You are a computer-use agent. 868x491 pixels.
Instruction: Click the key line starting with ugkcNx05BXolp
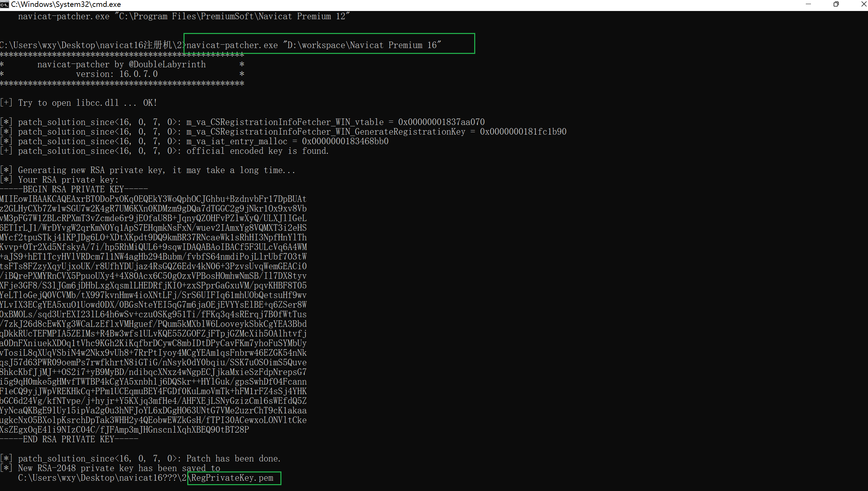tap(153, 420)
